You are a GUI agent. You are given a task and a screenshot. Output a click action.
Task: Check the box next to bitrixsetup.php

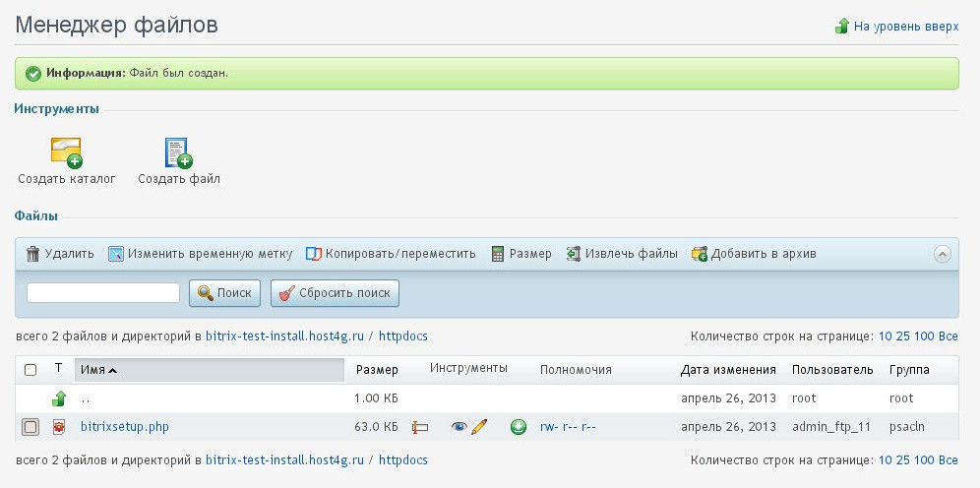(x=30, y=427)
